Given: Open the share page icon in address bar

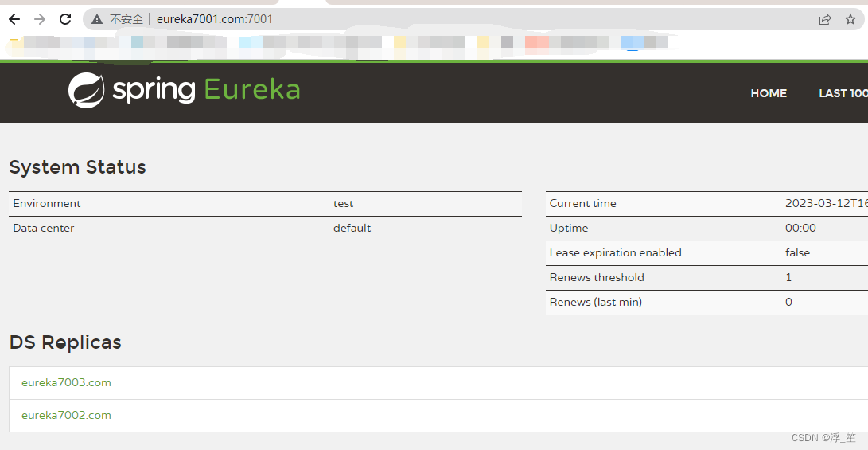Looking at the screenshot, I should coord(825,19).
